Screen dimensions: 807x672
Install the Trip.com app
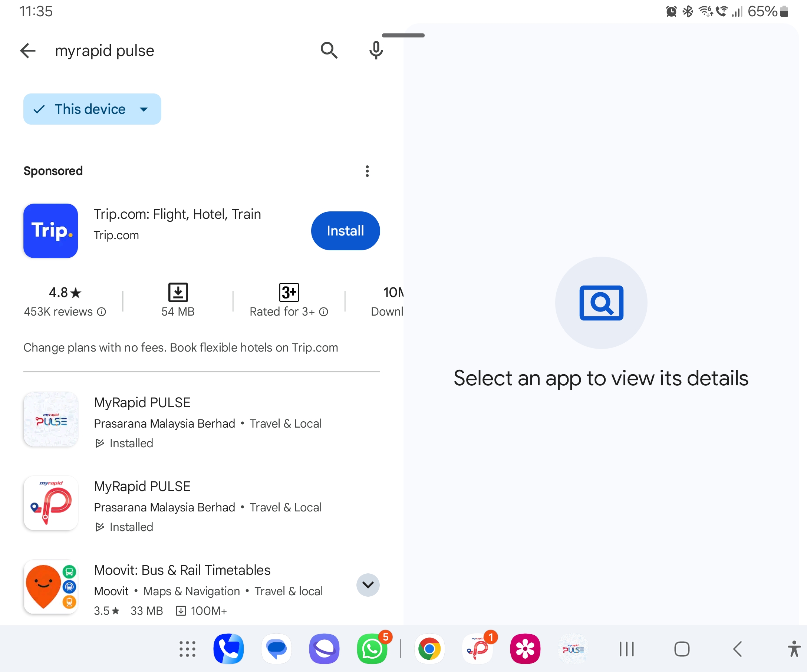click(346, 231)
